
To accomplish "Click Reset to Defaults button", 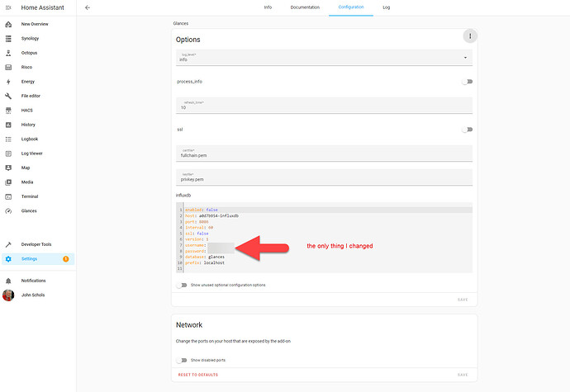I will [198, 375].
